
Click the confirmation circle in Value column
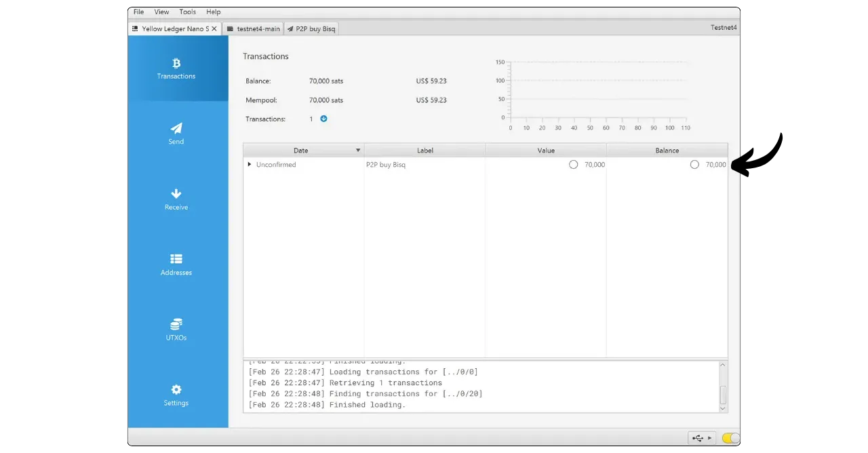click(574, 165)
